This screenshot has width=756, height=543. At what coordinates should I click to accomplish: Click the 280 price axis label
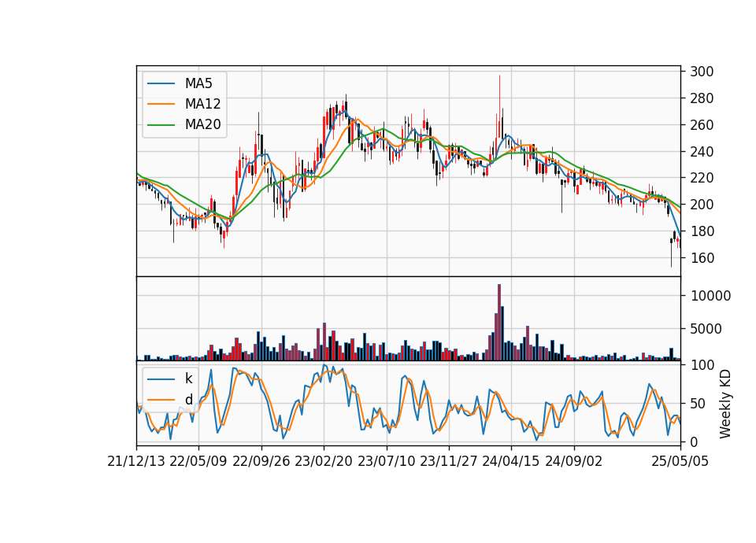[x=702, y=98]
